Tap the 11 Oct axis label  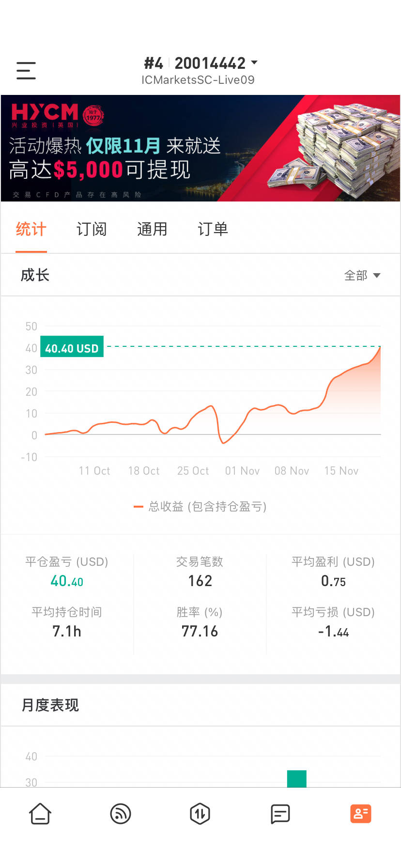click(x=94, y=471)
